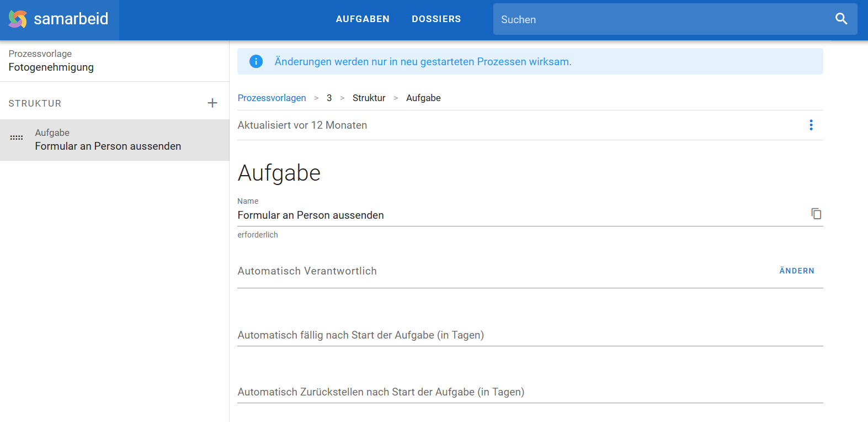Screen dimensions: 868x422
Task: Open the AUFGABEN menu
Action: point(363,19)
